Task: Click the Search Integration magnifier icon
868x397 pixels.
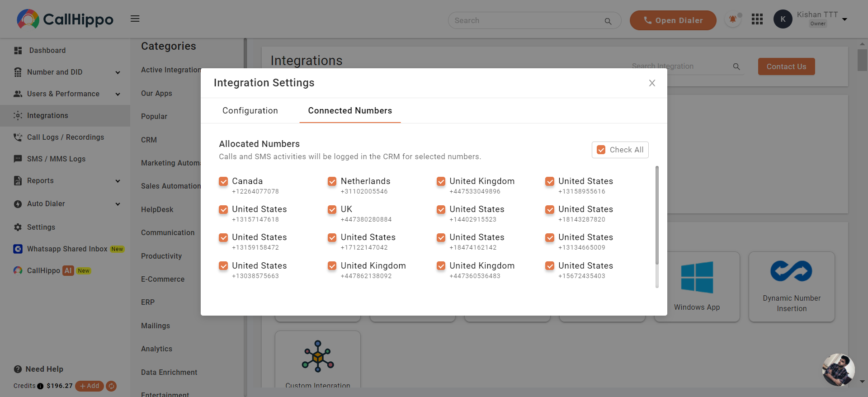Action: click(736, 67)
